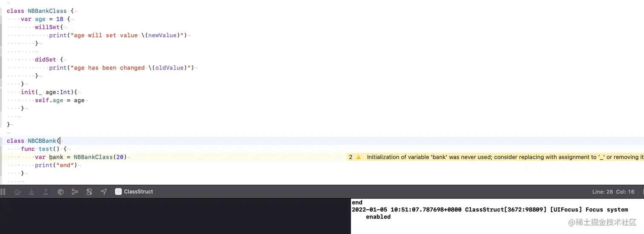Screen dimensions: 644x234
Task: Open the Debug Memory Graph icon
Action: tap(75, 192)
